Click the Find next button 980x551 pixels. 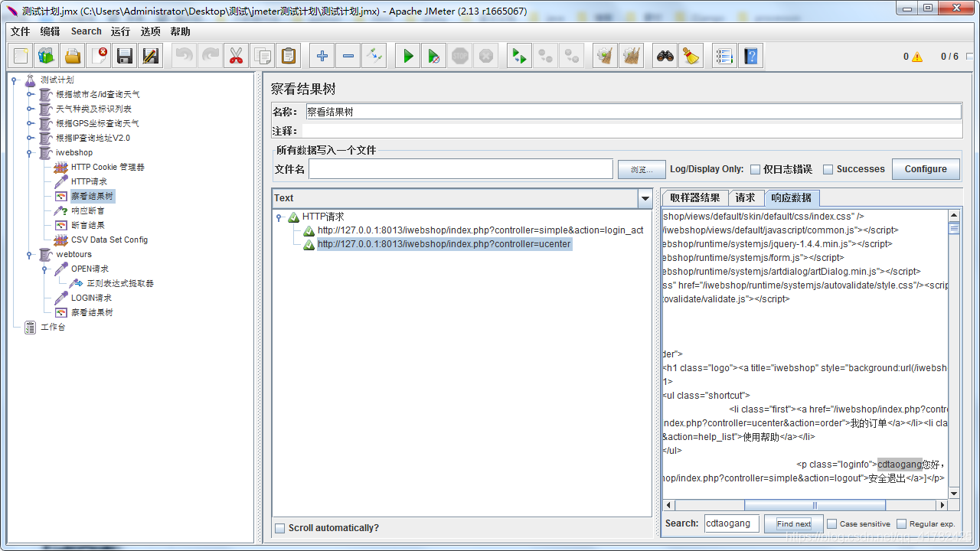pos(794,524)
